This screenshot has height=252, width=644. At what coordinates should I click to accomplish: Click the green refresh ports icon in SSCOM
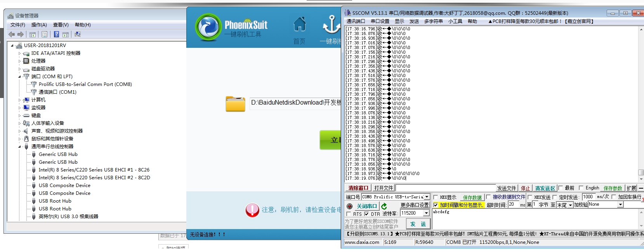coord(384,206)
